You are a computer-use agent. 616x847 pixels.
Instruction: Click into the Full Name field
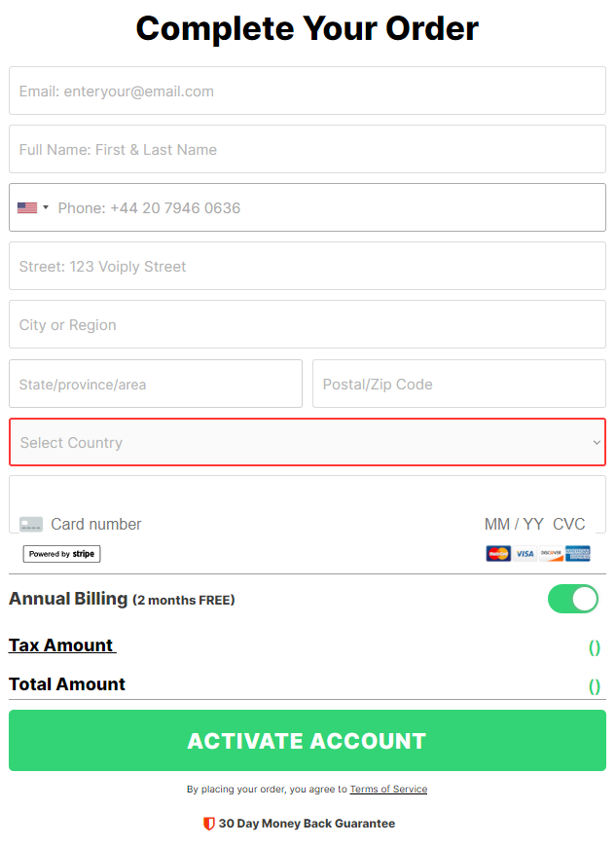(x=308, y=149)
